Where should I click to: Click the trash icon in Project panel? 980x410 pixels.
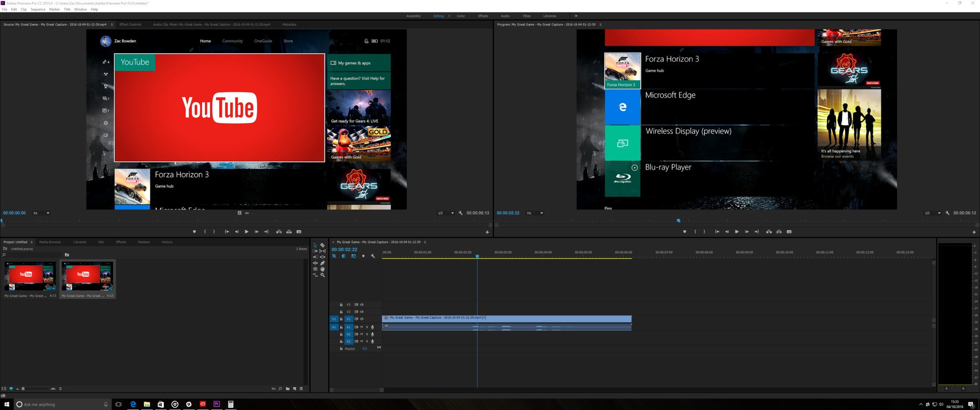pos(301,389)
